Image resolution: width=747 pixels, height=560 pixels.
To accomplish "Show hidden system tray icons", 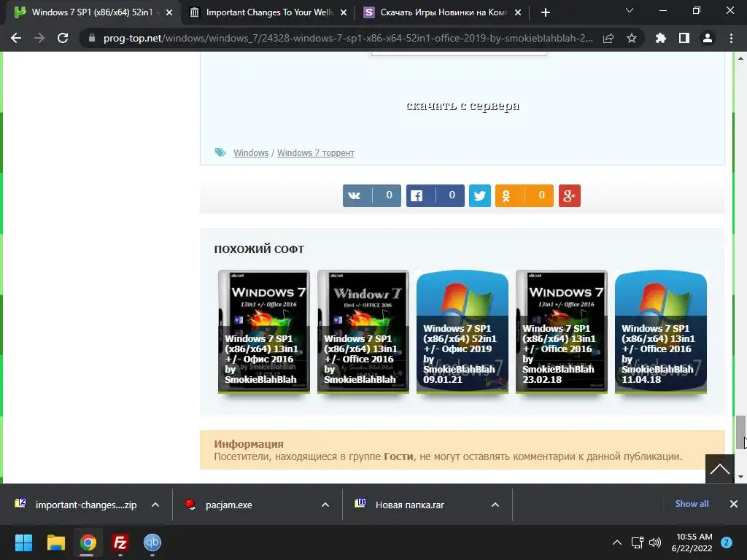I will (617, 542).
